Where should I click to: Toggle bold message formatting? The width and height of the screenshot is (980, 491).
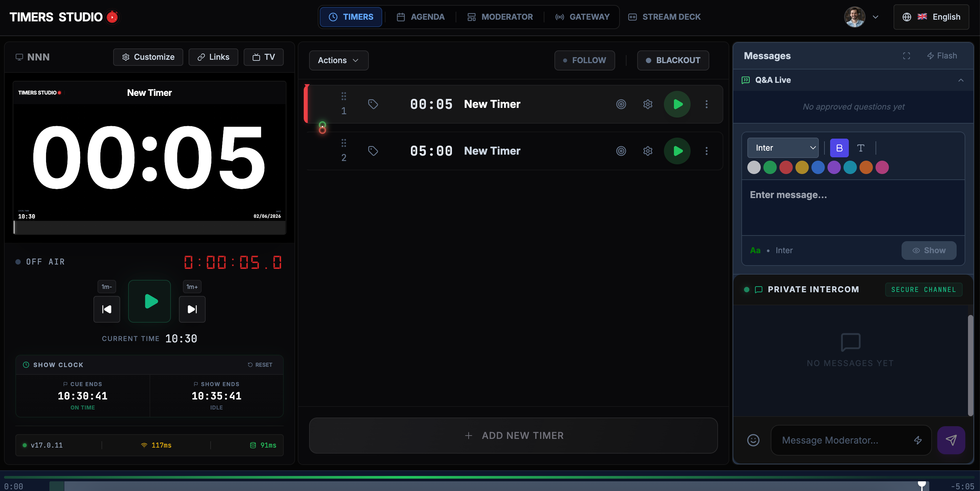[x=839, y=148]
